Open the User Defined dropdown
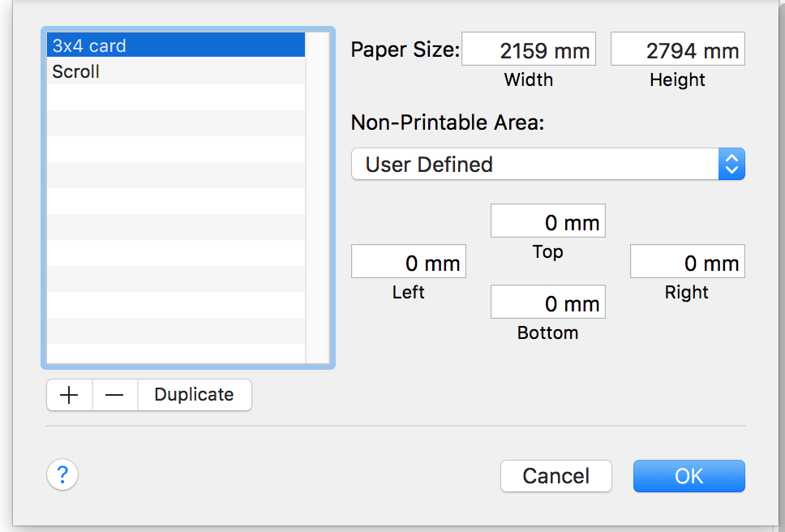Screen dimensions: 785x532 point(535,165)
